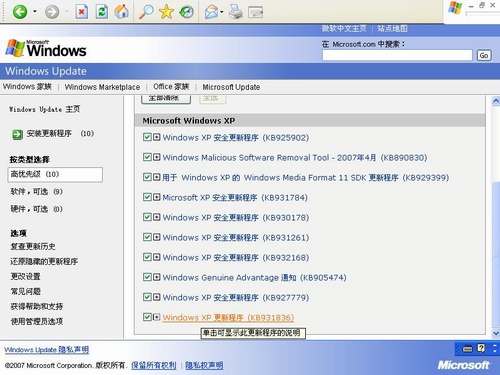
Task: Click 安装更新程序 (10) link
Action: point(60,134)
